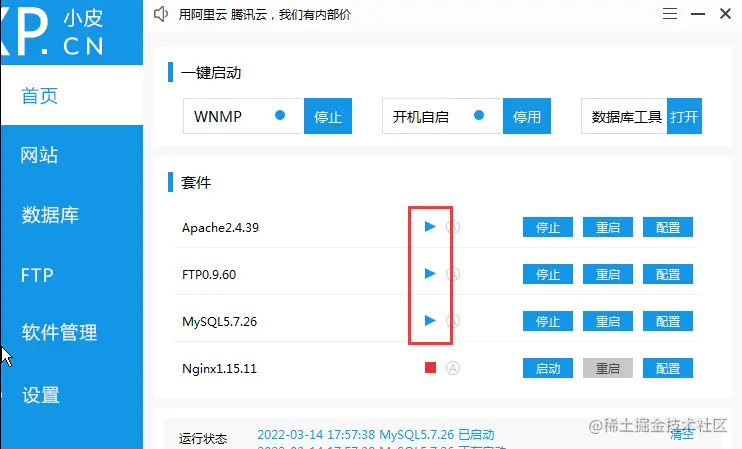Restart MySQL5.7.26 service
Screen dimensions: 742x449
pos(608,321)
